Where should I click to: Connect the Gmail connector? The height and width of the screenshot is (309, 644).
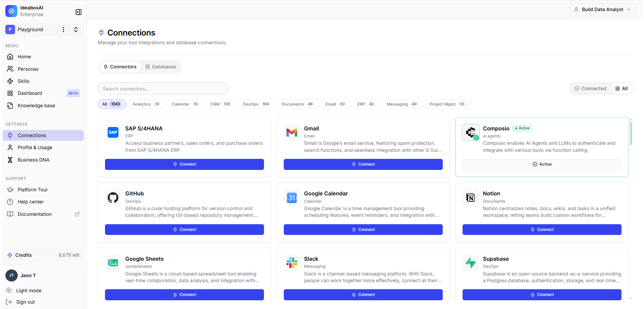point(363,164)
